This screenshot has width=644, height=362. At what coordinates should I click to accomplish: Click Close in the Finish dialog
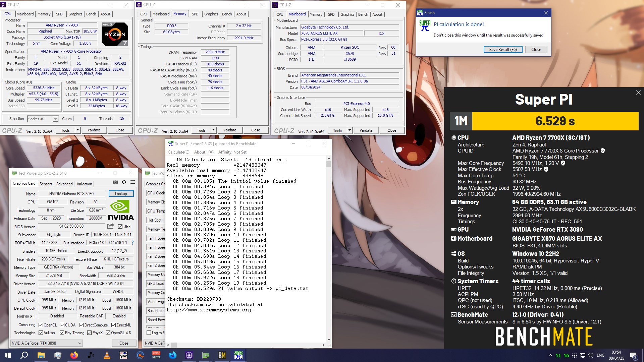[536, 49]
